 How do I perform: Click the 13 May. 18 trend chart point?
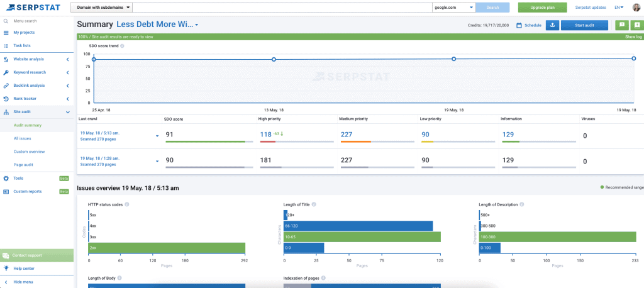pos(274,59)
